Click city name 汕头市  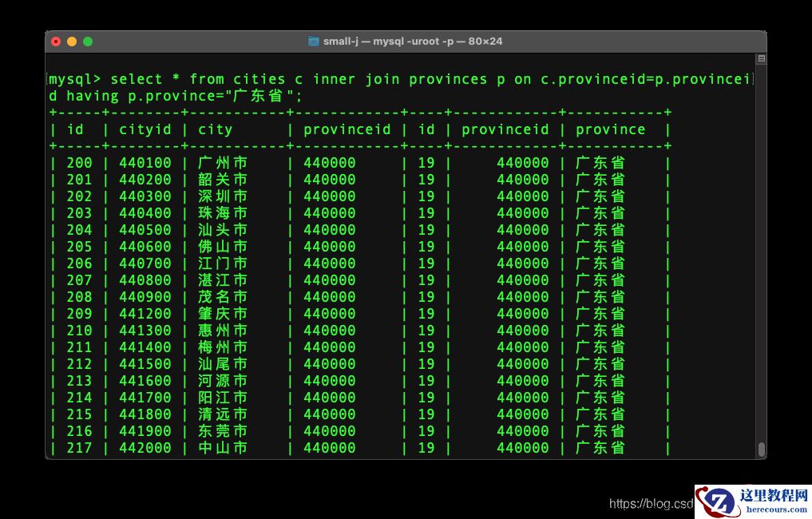[223, 230]
